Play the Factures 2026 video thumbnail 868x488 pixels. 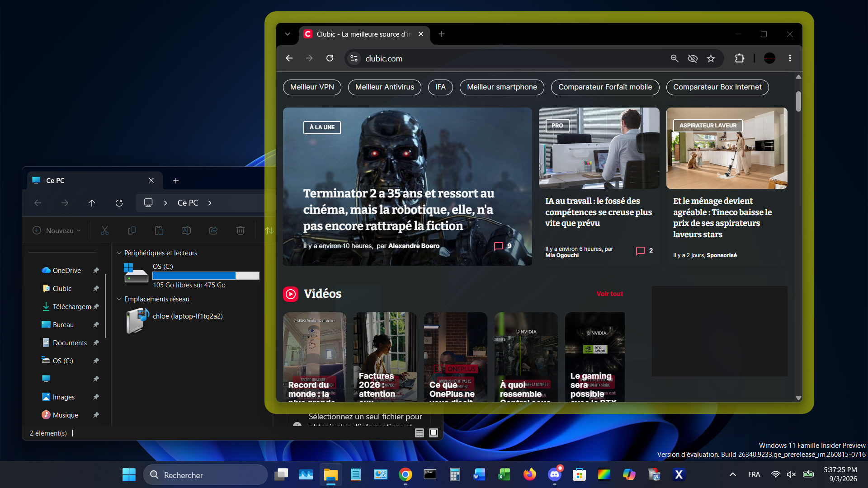385,357
